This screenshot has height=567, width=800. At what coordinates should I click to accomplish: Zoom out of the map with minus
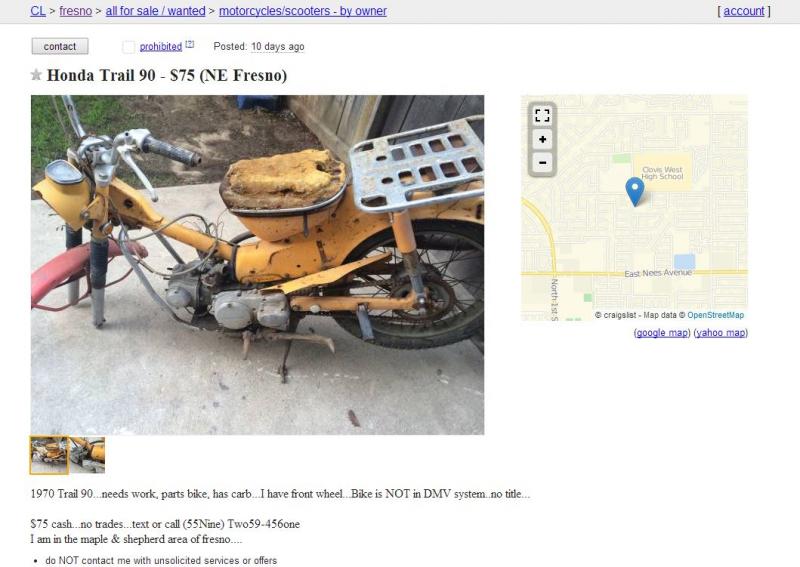coord(542,163)
